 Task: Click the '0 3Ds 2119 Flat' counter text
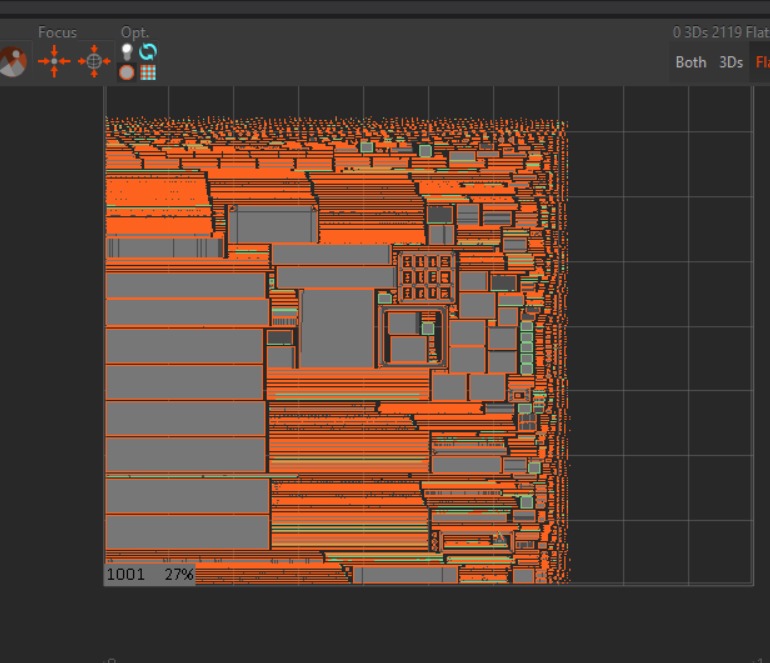click(x=721, y=32)
